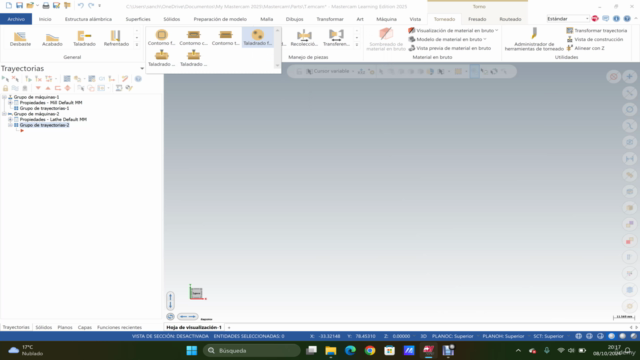The width and height of the screenshot is (640, 360).
Task: Click the Undo icon in quick access toolbar
Action: click(80, 5)
